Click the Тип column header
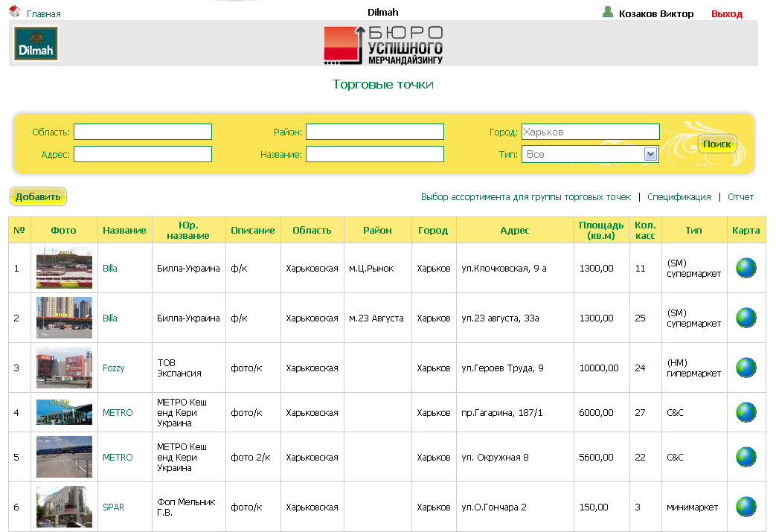Screen dimensions: 776x532 coord(694,230)
